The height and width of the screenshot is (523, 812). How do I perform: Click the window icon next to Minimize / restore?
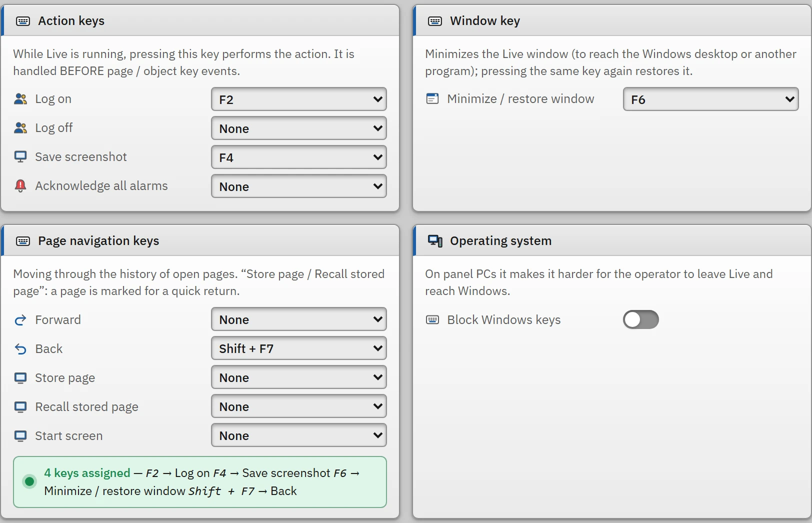pyautogui.click(x=432, y=99)
